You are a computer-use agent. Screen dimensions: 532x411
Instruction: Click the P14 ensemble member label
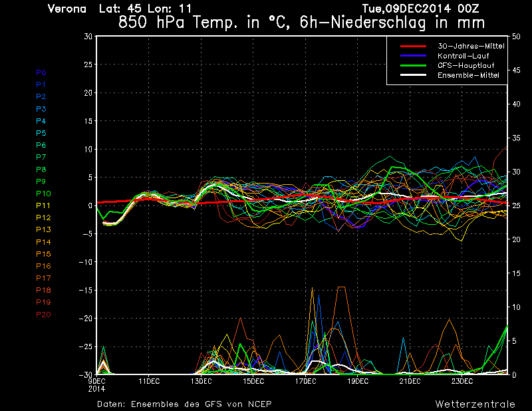43,242
